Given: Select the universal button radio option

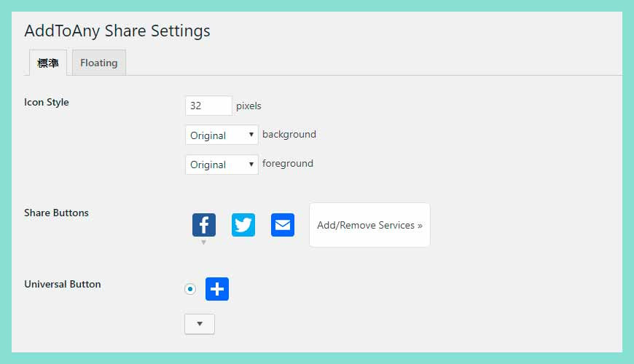Looking at the screenshot, I should (x=190, y=289).
